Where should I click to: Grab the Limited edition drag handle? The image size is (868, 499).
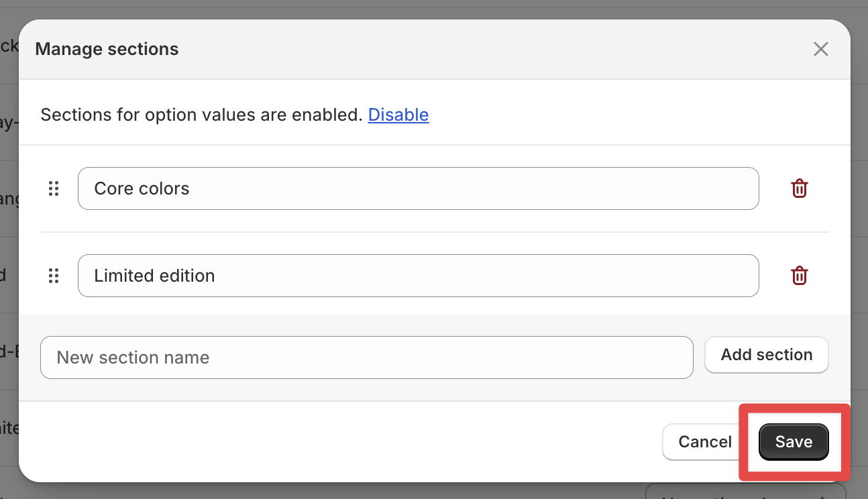click(54, 276)
